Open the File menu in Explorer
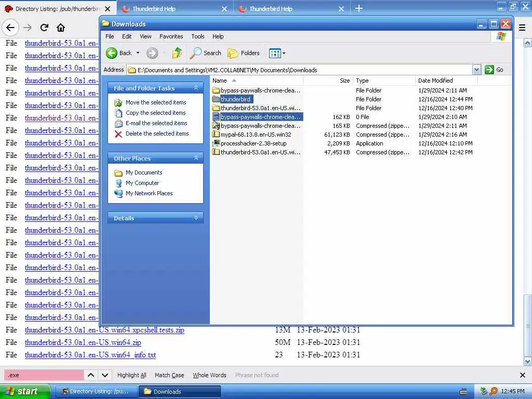This screenshot has width=532, height=399. click(x=110, y=36)
